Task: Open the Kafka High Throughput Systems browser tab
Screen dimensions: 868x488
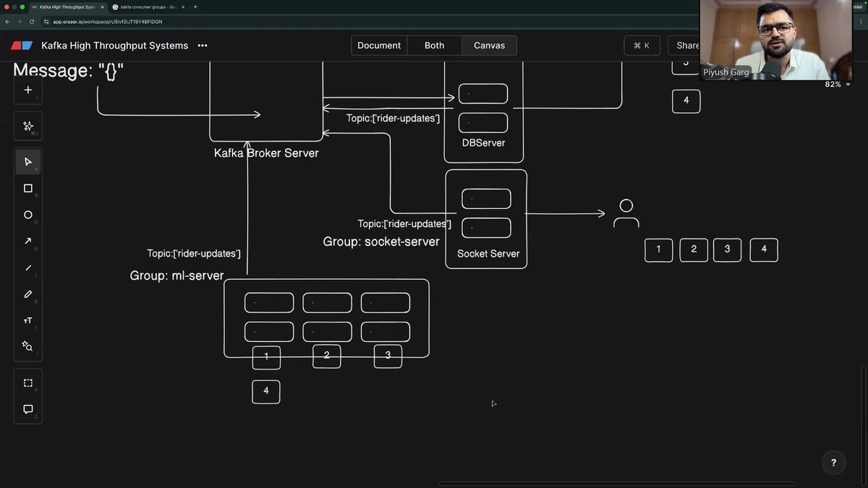Action: click(x=67, y=7)
